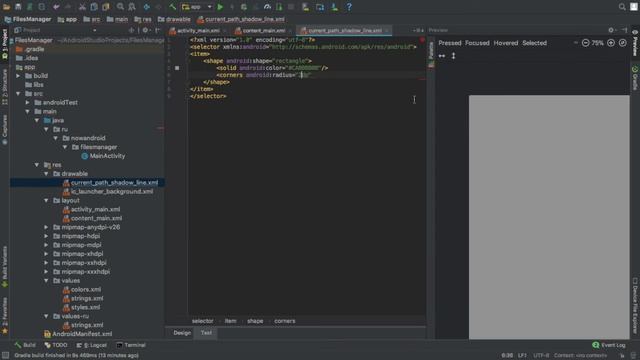This screenshot has height=360, width=640.
Task: Open the Build tool window
Action: [25, 345]
